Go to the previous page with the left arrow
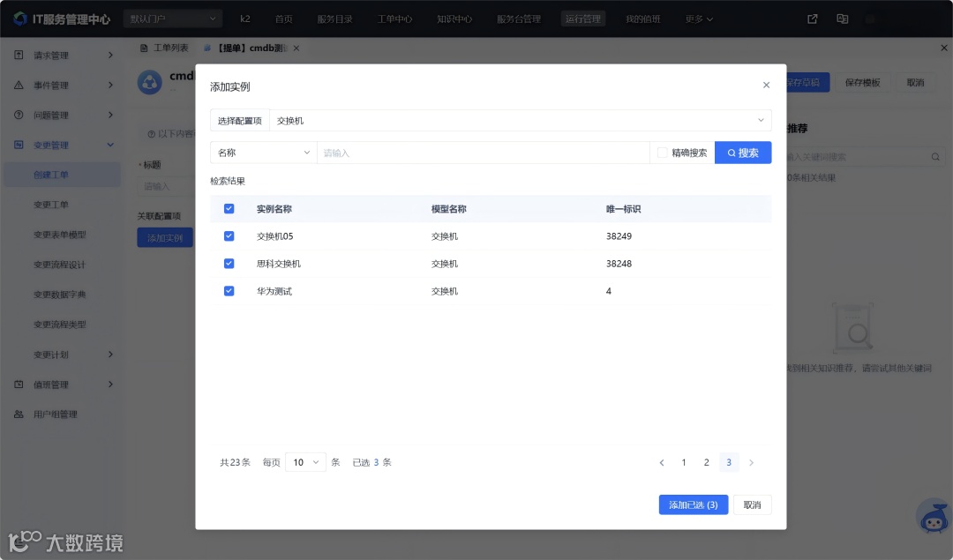This screenshot has height=560, width=953. tap(662, 463)
